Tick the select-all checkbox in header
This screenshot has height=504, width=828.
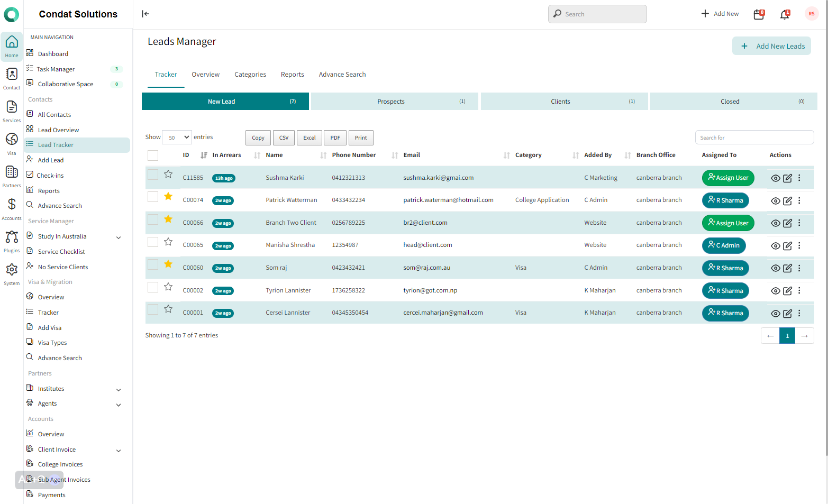(x=153, y=155)
